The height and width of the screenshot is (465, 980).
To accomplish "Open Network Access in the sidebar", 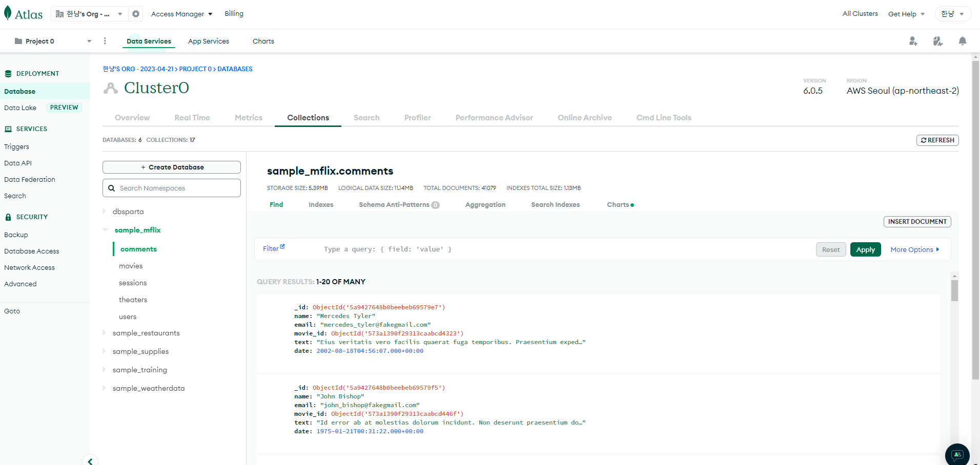I will 29,267.
